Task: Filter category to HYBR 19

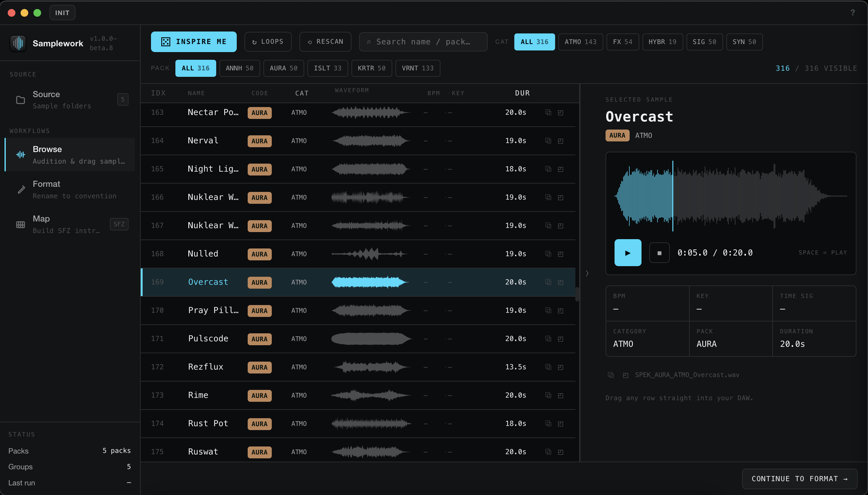Action: point(662,41)
